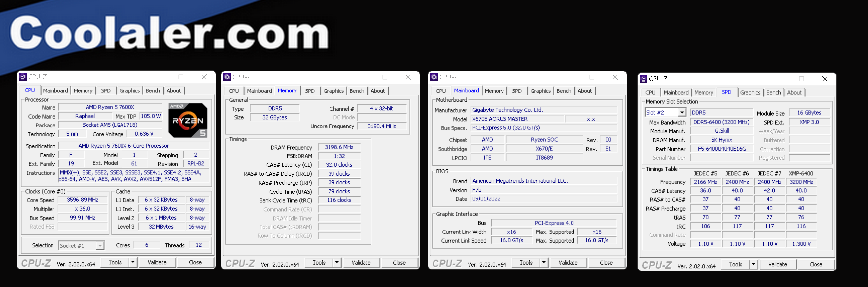Open SPD tab in the Memory window
This screenshot has width=868, height=287.
point(310,91)
